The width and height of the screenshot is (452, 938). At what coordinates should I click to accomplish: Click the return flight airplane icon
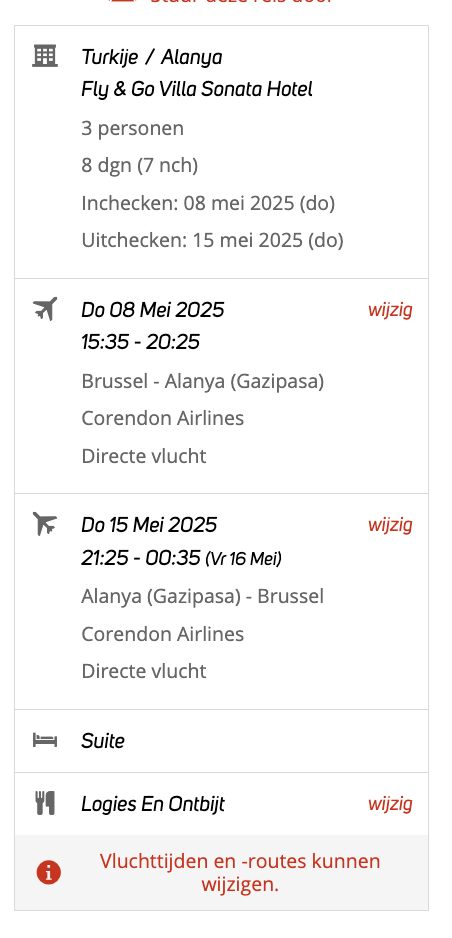pyautogui.click(x=45, y=524)
